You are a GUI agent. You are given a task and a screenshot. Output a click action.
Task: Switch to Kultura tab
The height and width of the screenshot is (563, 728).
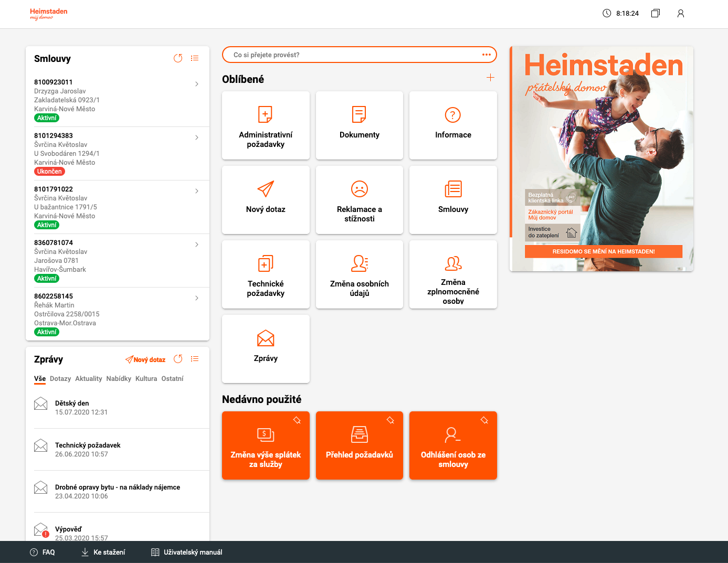tap(146, 378)
